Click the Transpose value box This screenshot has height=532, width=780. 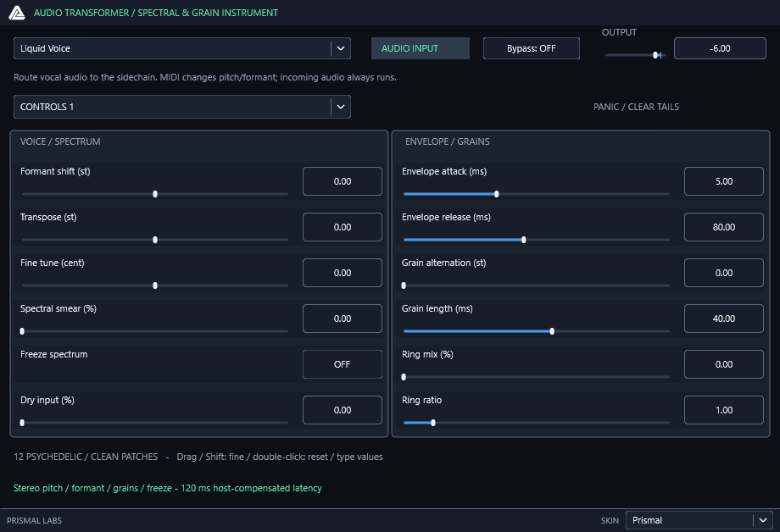343,227
